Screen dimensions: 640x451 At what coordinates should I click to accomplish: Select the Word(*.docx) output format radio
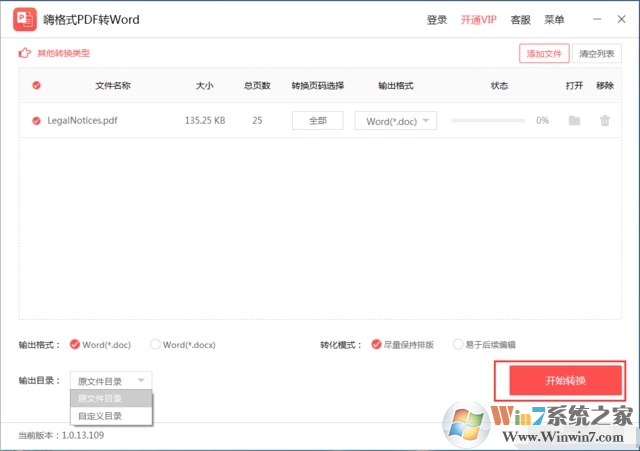155,344
